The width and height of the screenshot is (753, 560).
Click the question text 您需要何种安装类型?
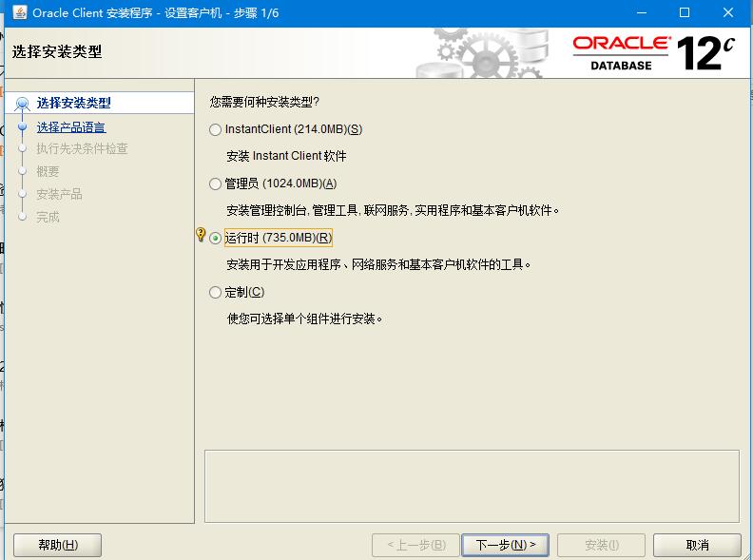pyautogui.click(x=264, y=102)
